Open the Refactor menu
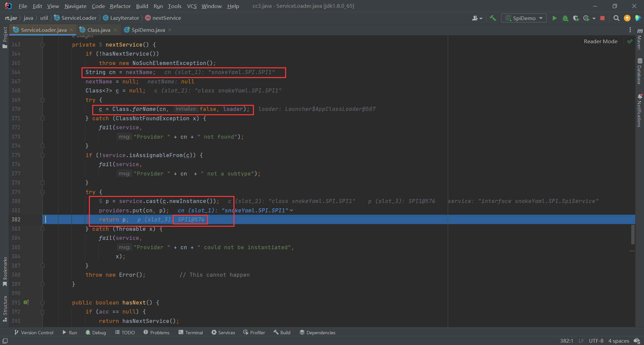The height and width of the screenshot is (345, 644). point(120,6)
